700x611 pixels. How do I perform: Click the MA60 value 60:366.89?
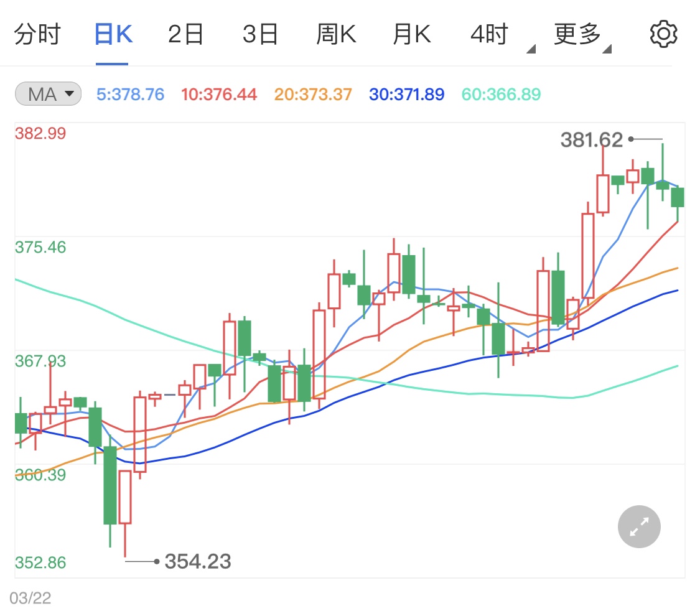(501, 94)
